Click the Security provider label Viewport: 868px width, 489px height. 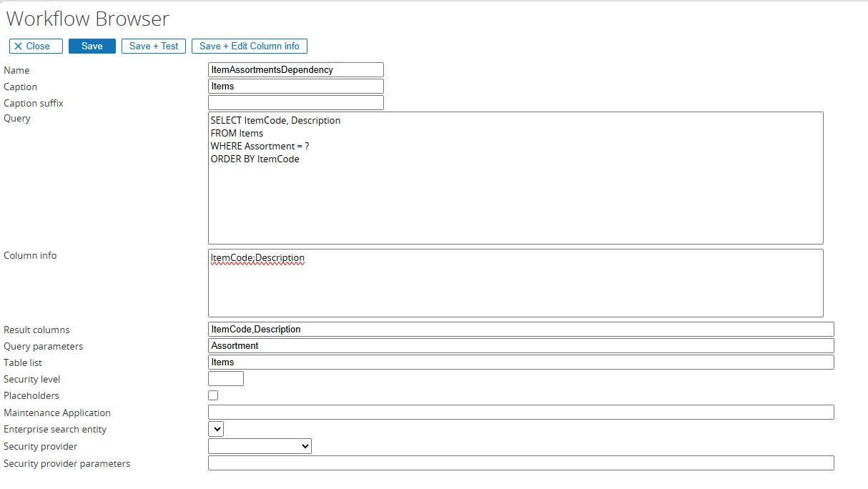41,446
